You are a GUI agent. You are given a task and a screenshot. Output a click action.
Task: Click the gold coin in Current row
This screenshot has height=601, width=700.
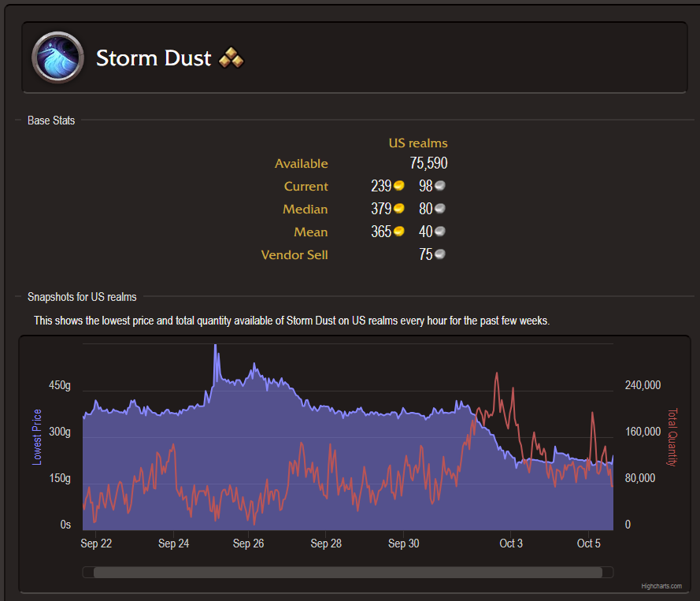point(399,186)
